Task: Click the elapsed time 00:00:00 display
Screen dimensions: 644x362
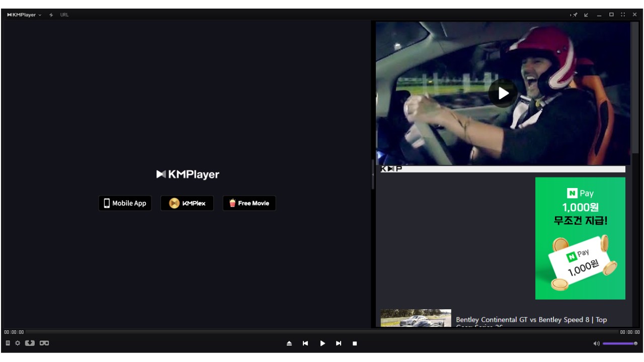Action: tap(14, 332)
